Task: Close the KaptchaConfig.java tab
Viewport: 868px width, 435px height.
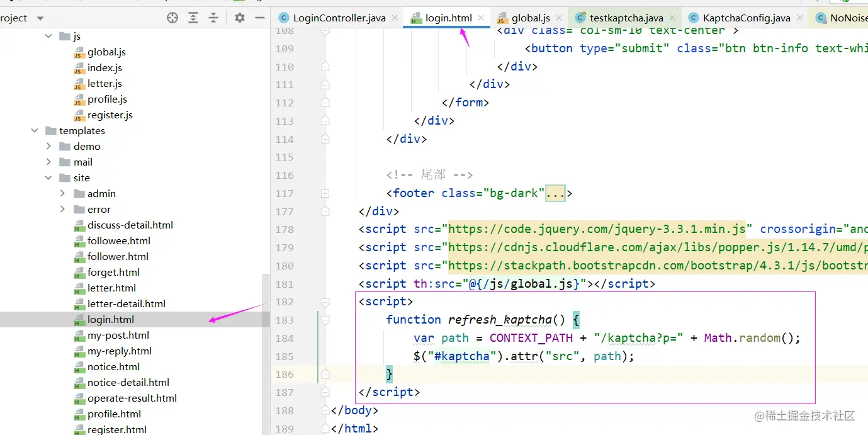Action: [799, 18]
